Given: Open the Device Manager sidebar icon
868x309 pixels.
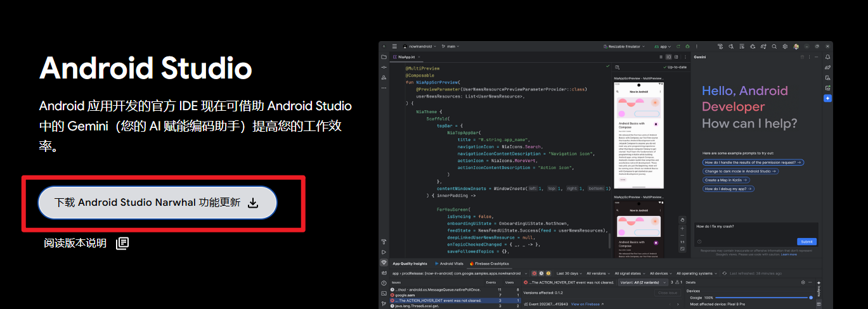Looking at the screenshot, I should (827, 77).
